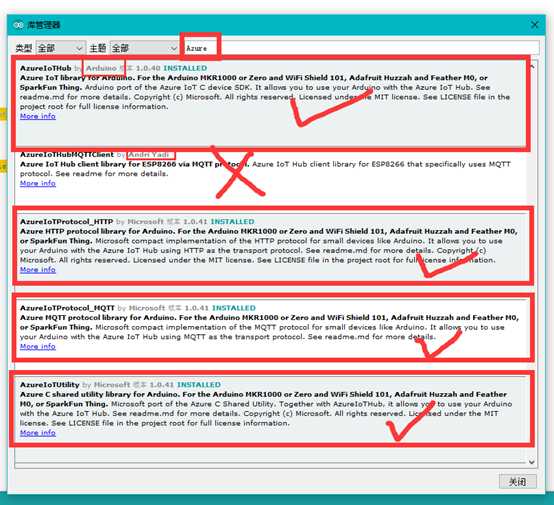Click INSTALLED label of AzureIoTProtocol_MQTT entry
554x505 pixels.
[x=234, y=308]
